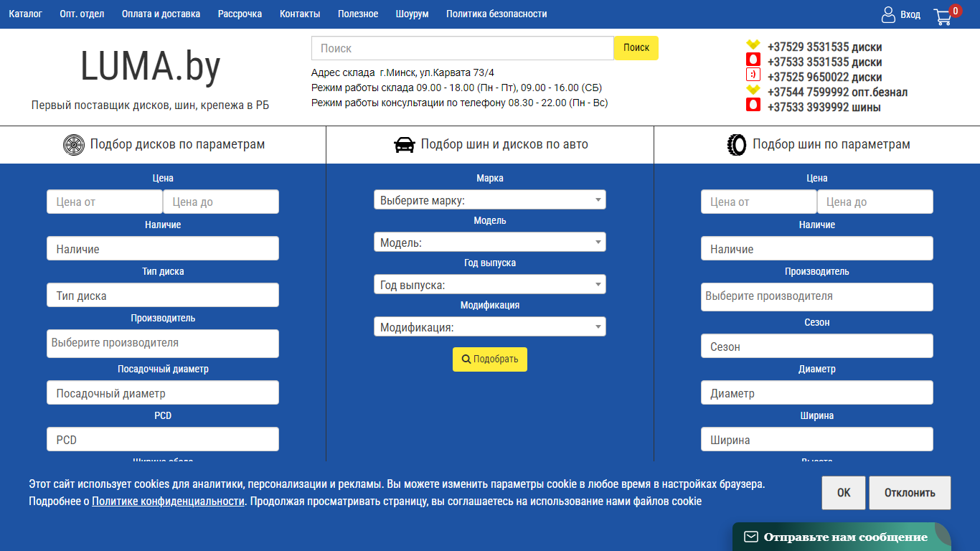Click the disk Цена до field
Screen dimensions: 980x551
(221, 202)
